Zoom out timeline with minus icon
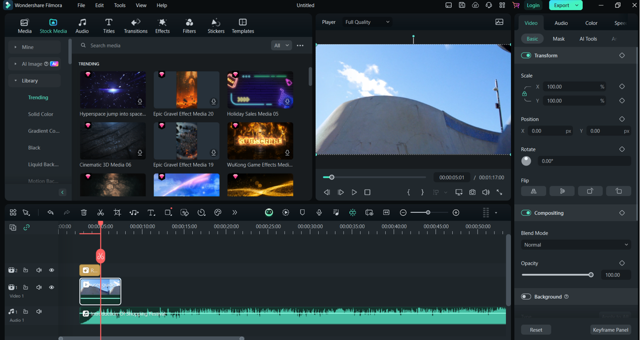 (403, 213)
